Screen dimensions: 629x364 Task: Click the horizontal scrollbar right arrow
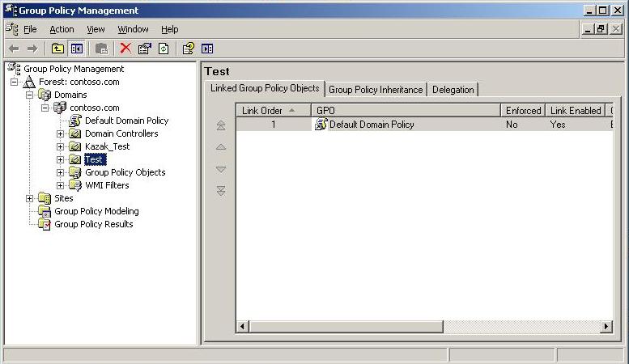tap(606, 326)
